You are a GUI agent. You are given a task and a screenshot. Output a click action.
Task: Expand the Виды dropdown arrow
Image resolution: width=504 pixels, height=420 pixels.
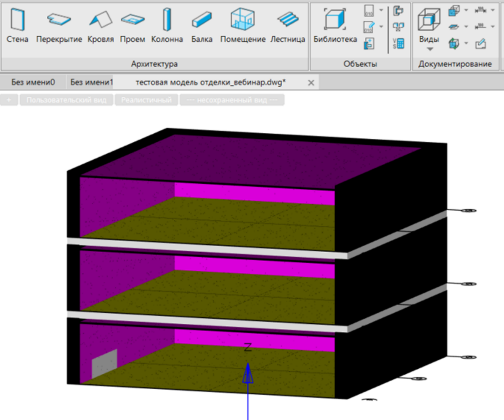pyautogui.click(x=430, y=49)
